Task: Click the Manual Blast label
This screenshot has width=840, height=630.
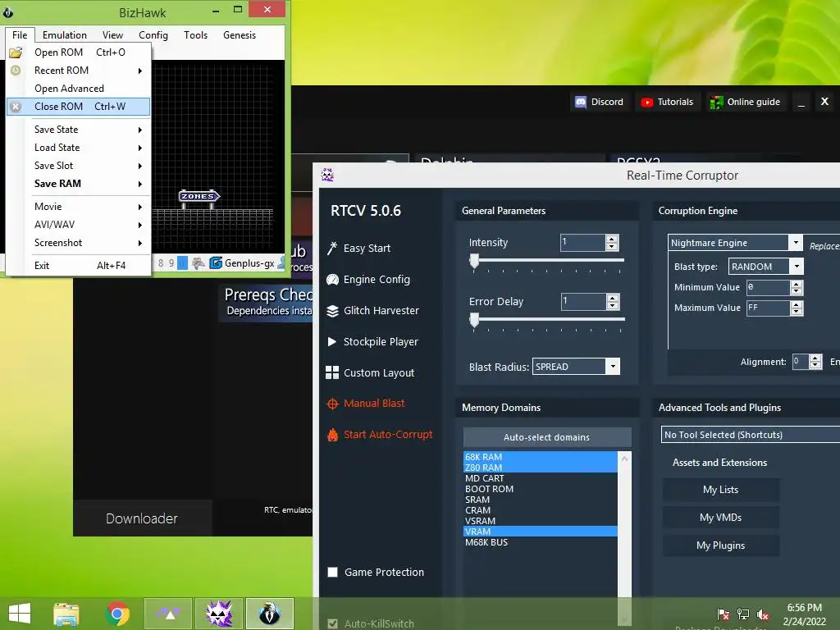Action: pos(374,404)
